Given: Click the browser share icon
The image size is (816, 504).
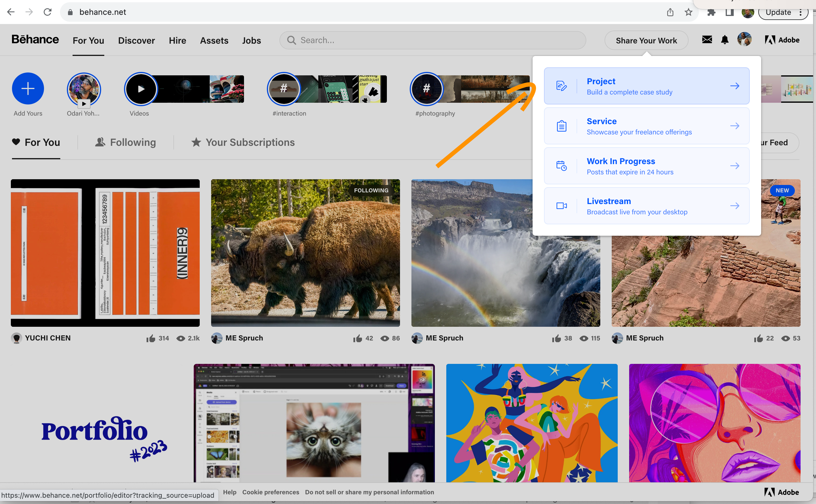Looking at the screenshot, I should (x=670, y=12).
